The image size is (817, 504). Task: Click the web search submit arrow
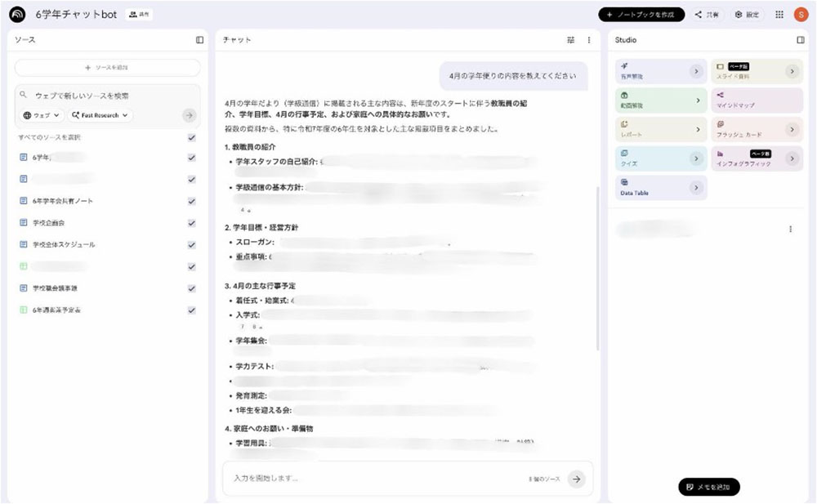[x=189, y=115]
